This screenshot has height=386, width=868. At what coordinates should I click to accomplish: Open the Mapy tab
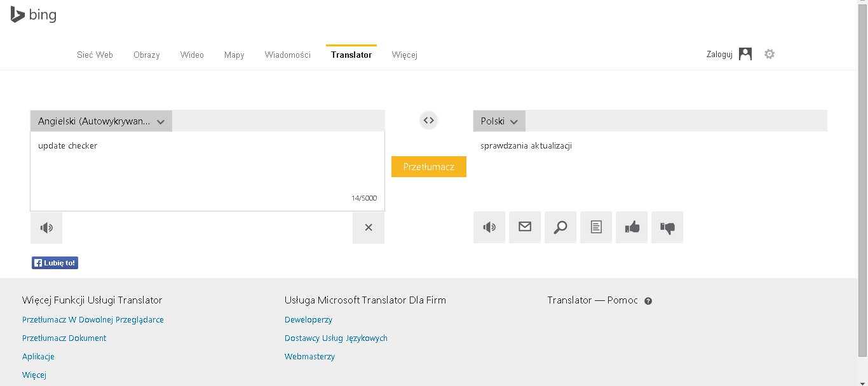234,55
